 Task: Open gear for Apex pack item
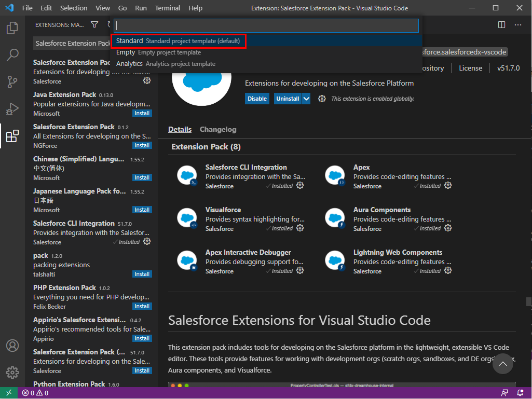[x=448, y=186]
